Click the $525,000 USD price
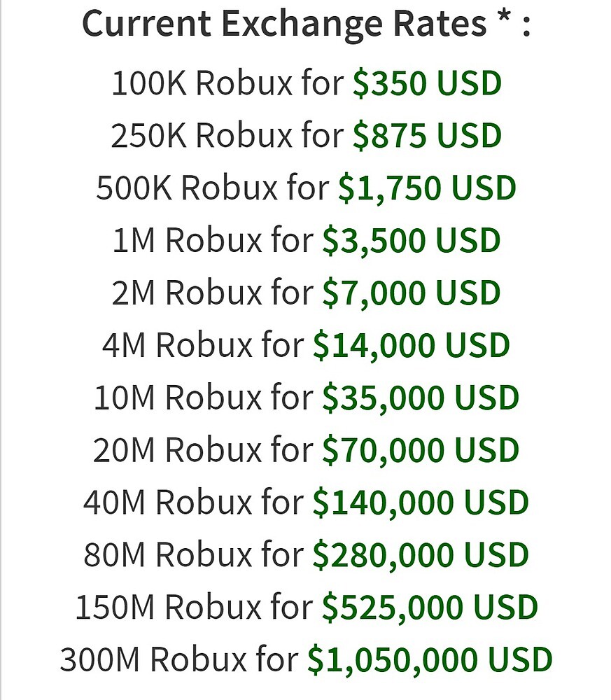This screenshot has width=611, height=700. [x=430, y=608]
